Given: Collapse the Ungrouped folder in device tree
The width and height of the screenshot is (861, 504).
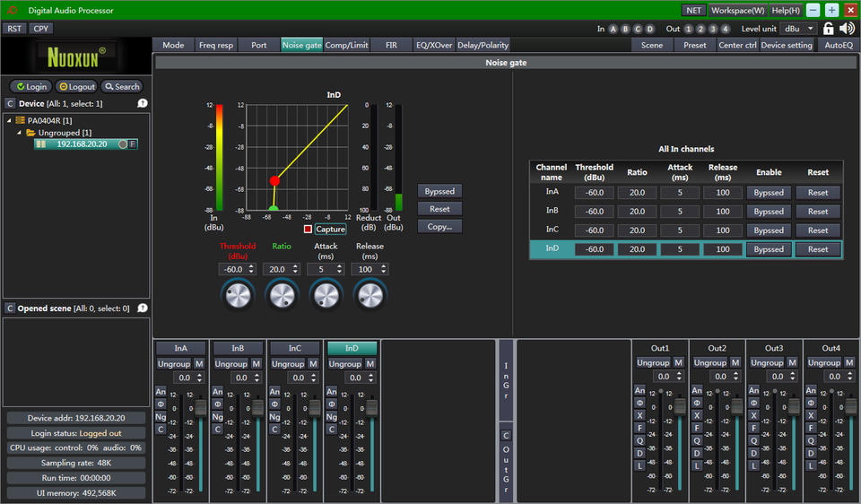Looking at the screenshot, I should 19,133.
